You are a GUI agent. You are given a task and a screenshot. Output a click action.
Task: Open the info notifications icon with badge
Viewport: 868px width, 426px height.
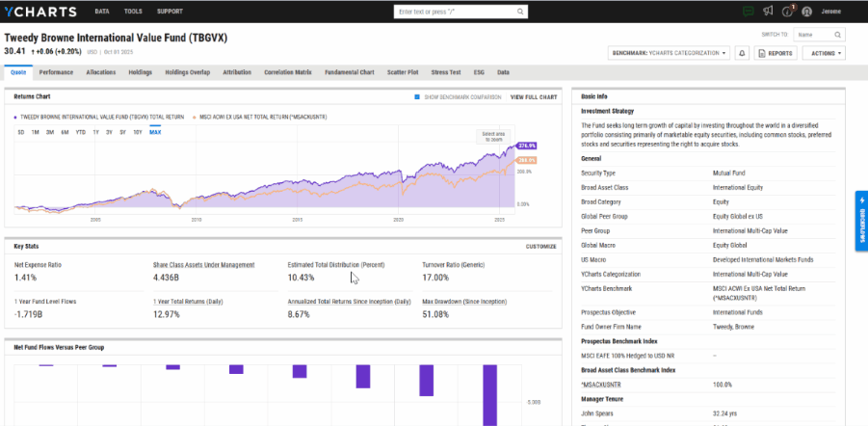tap(786, 12)
